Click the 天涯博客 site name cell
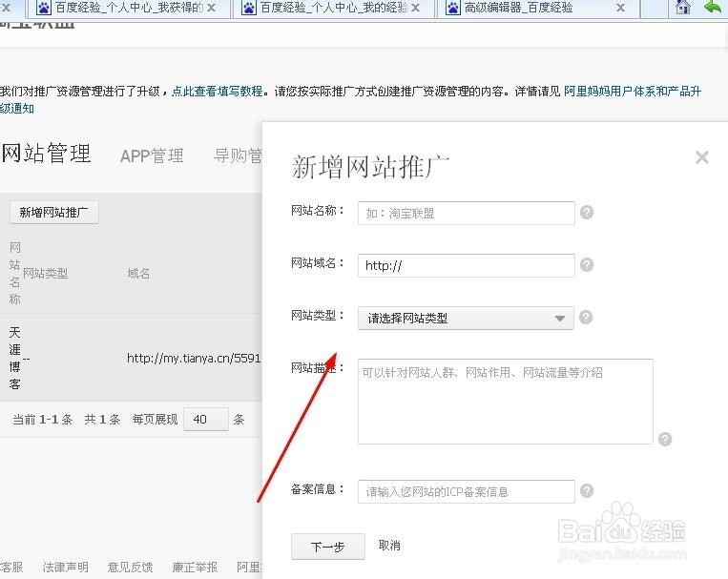 coord(15,358)
